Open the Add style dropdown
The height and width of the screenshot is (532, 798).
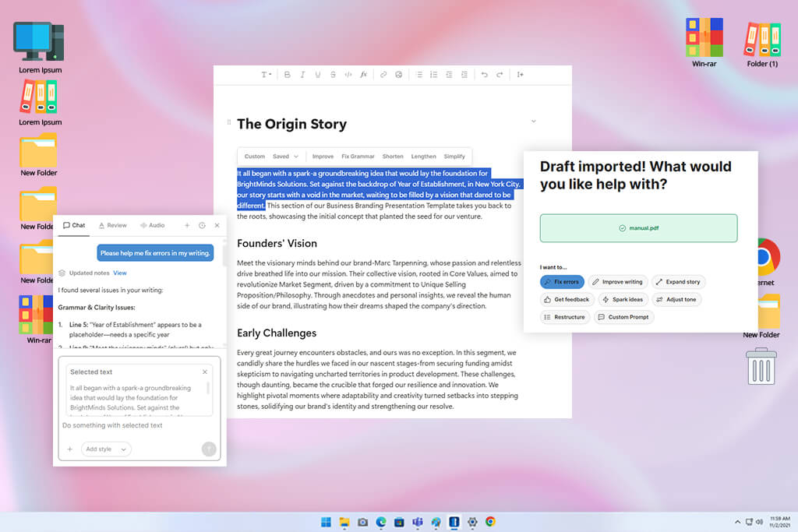(x=106, y=449)
